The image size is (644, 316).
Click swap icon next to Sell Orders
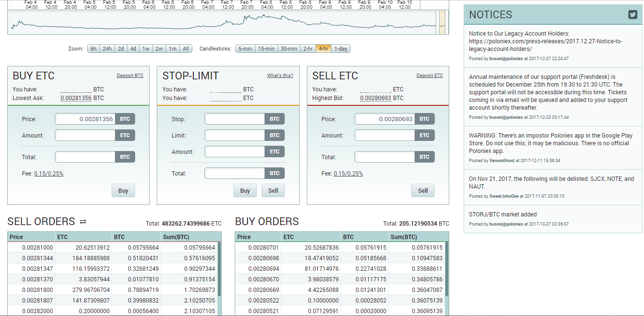coord(83,222)
